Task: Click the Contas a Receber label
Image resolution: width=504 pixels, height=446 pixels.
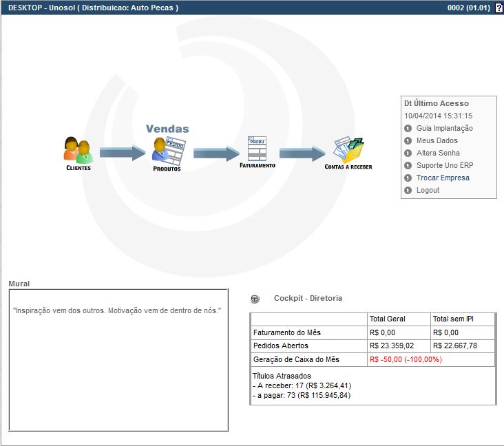Action: click(x=348, y=167)
